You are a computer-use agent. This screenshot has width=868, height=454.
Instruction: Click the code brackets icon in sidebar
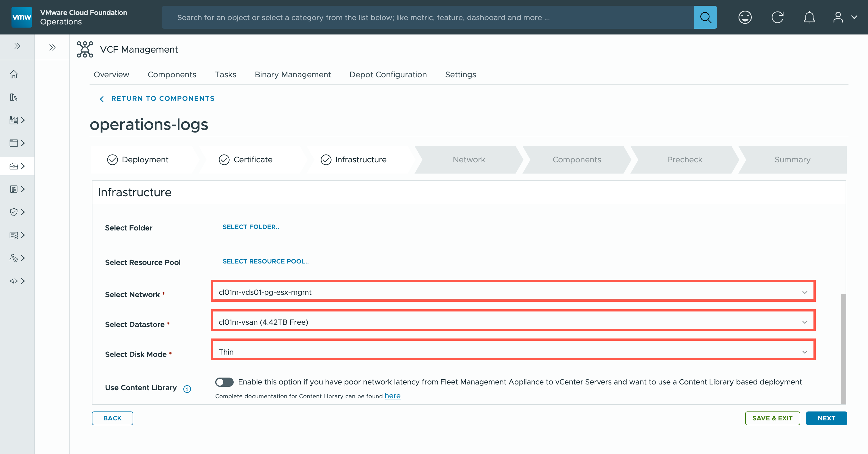tap(13, 281)
